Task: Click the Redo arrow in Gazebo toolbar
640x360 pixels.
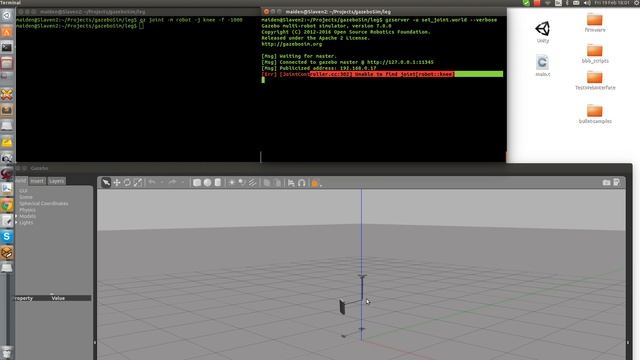Action: (x=172, y=182)
